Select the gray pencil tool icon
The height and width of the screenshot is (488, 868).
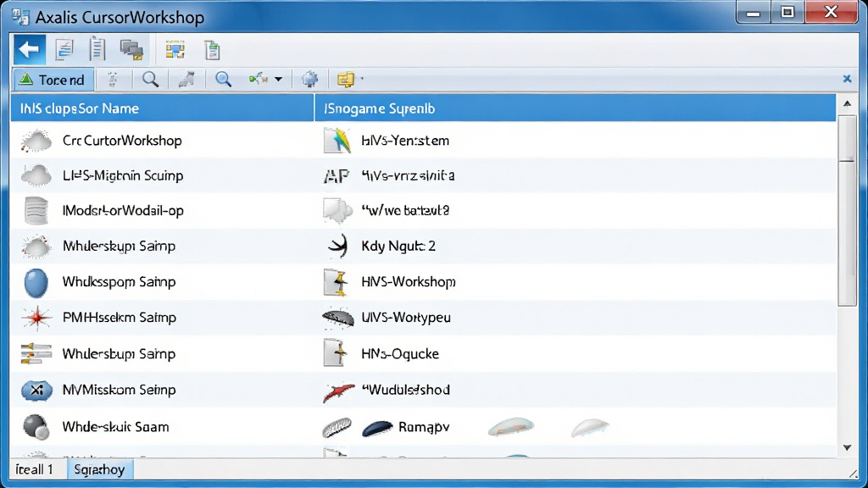click(186, 80)
